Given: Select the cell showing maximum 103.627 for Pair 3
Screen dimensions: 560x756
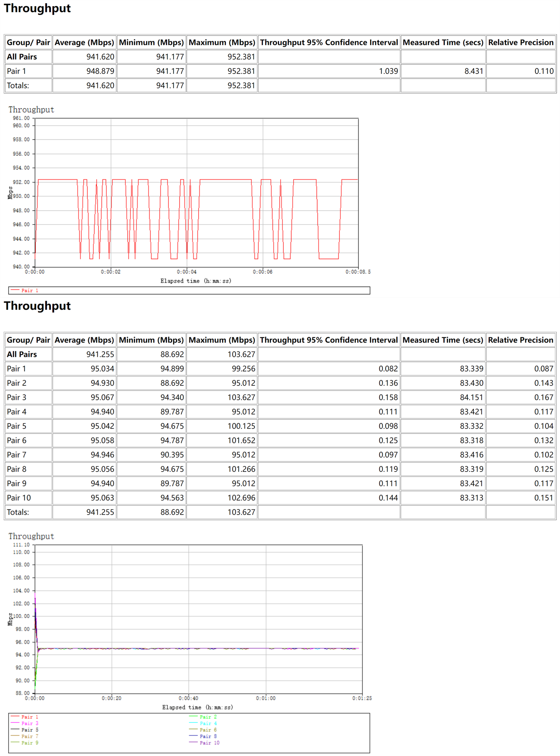Looking at the screenshot, I should [241, 397].
